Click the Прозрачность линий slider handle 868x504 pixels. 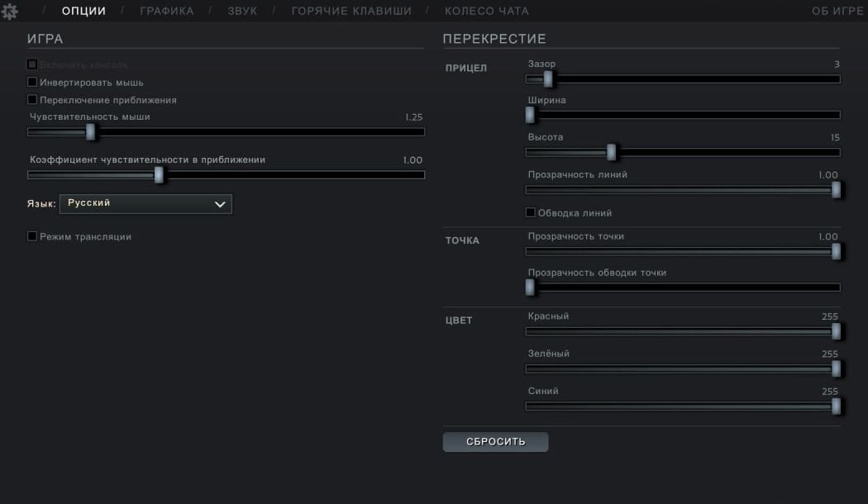tap(837, 190)
